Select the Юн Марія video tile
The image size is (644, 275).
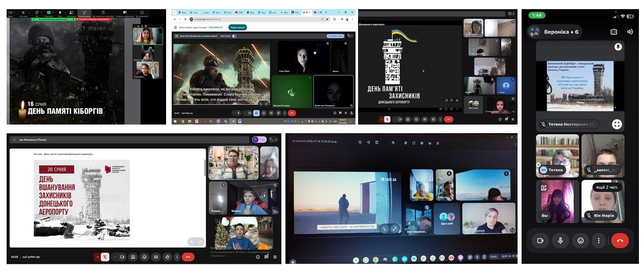[603, 201]
